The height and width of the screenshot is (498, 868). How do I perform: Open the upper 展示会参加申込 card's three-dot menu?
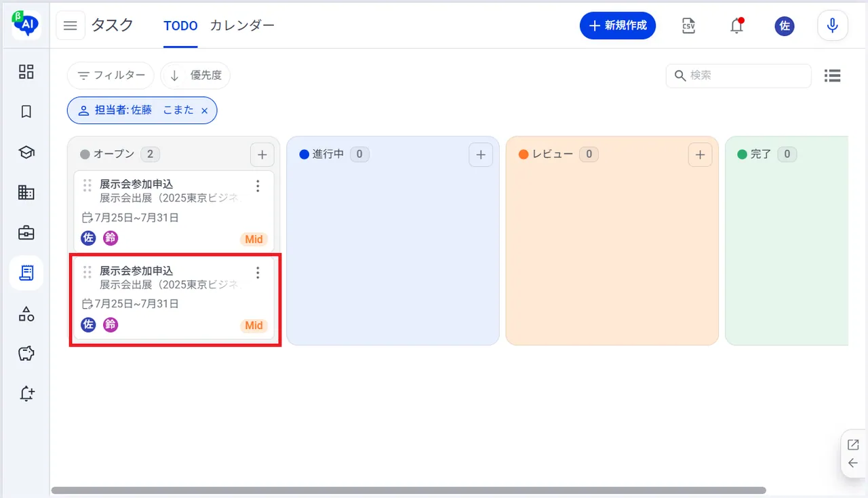pyautogui.click(x=258, y=186)
